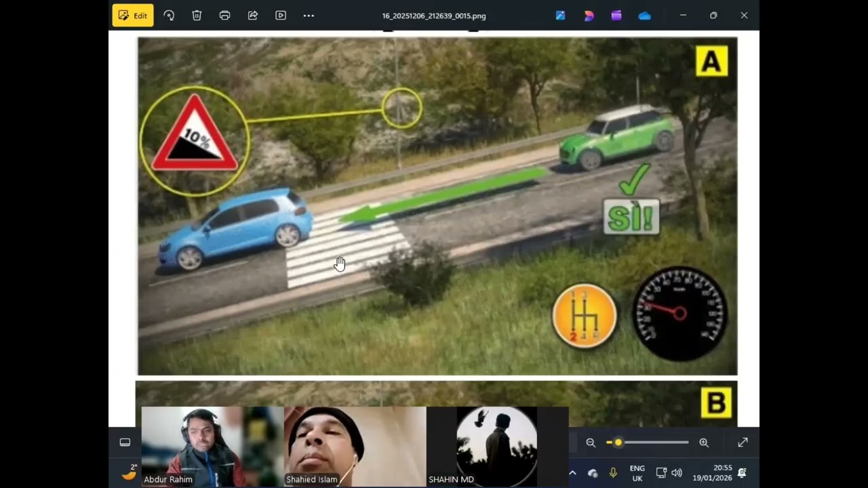
Task: Click the file name 16_20251206_212639_0015.png
Action: (x=434, y=16)
